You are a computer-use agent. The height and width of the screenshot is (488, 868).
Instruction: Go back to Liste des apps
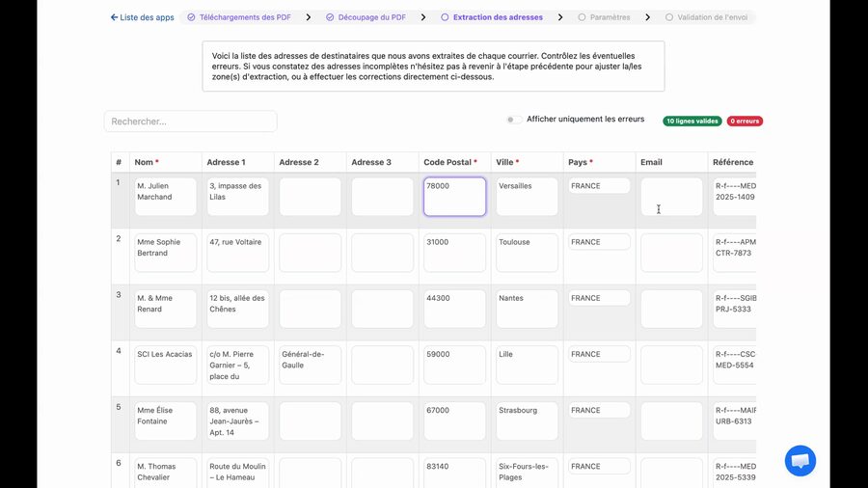click(143, 17)
